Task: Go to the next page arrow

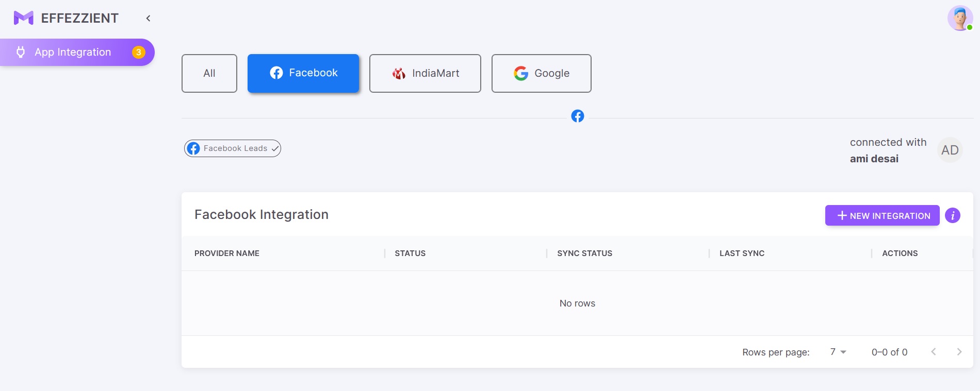Action: coord(959,352)
